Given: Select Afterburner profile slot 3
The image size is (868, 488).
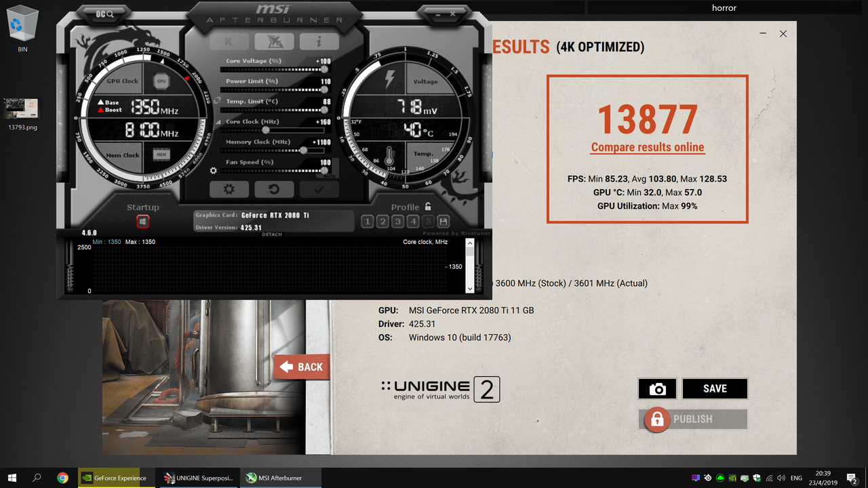Looking at the screenshot, I should [397, 222].
